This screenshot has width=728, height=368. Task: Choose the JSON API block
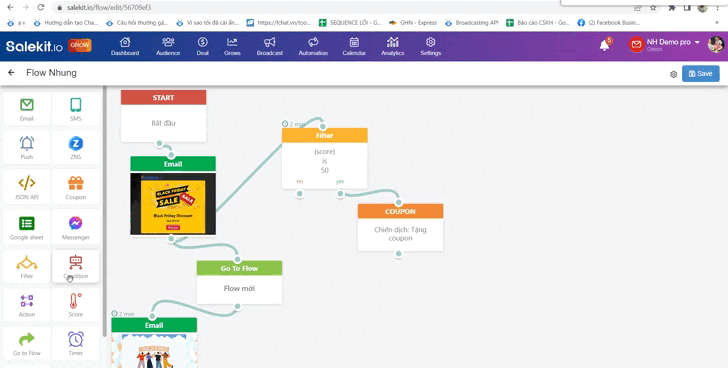tap(26, 187)
